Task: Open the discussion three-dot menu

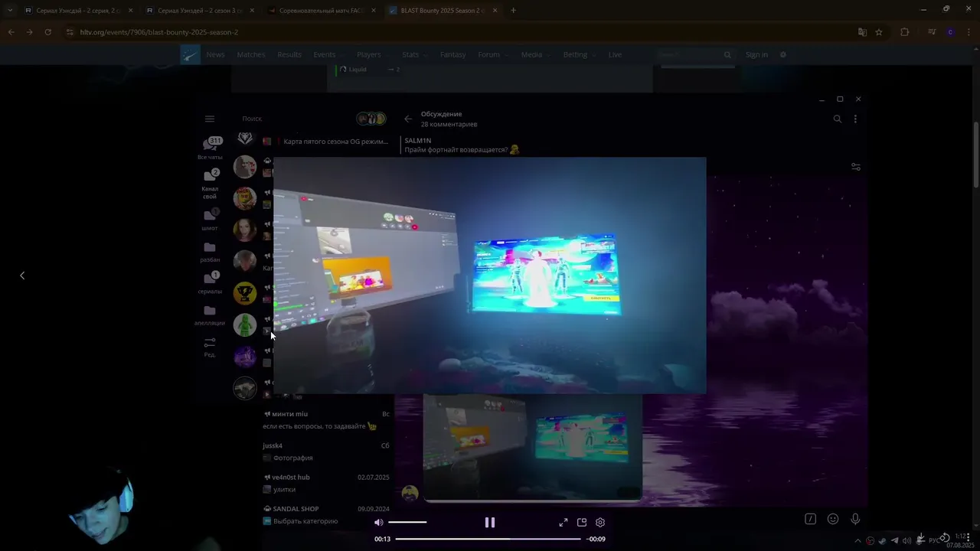Action: (855, 119)
